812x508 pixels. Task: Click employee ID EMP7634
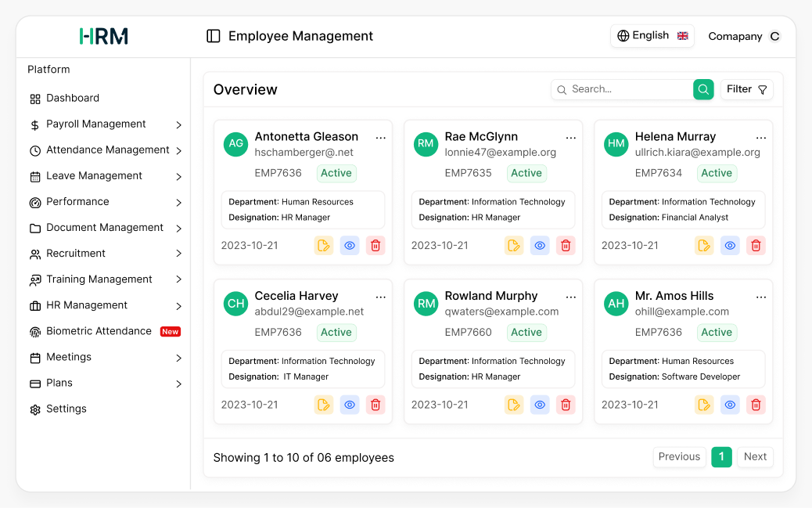pos(658,173)
